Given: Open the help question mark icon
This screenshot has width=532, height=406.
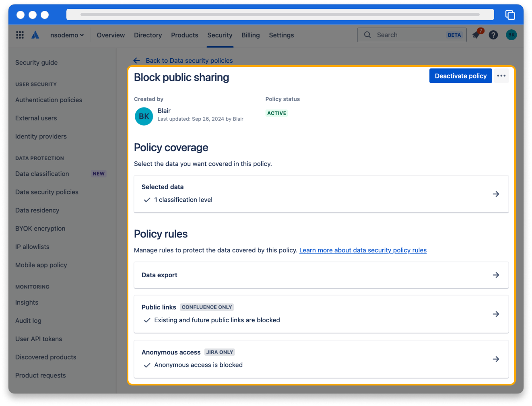Looking at the screenshot, I should click(x=493, y=35).
